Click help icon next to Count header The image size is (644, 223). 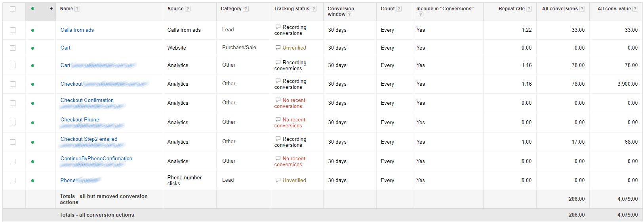399,9
